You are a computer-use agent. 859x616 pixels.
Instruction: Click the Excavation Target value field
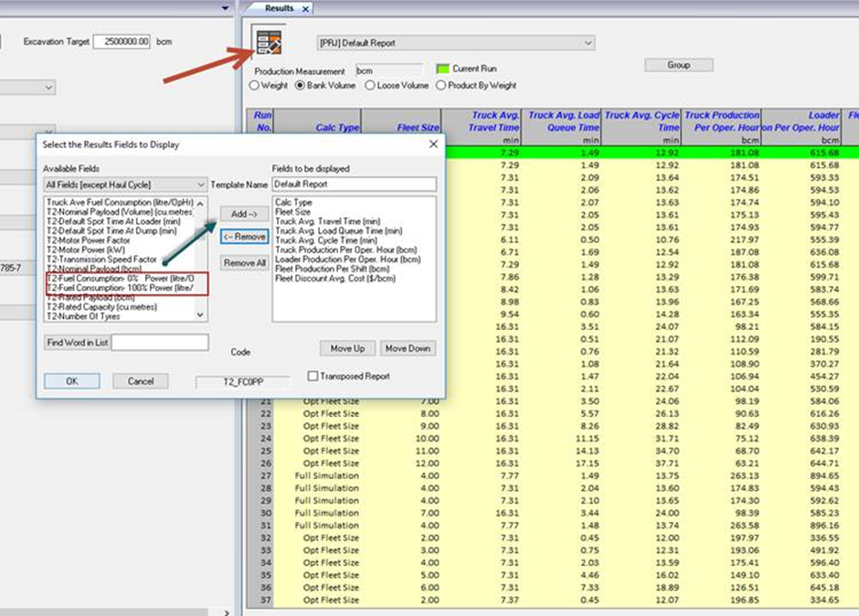coord(122,42)
